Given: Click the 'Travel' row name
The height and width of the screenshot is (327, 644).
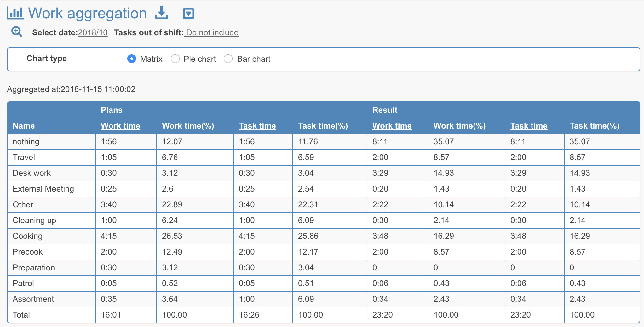Looking at the screenshot, I should [24, 157].
